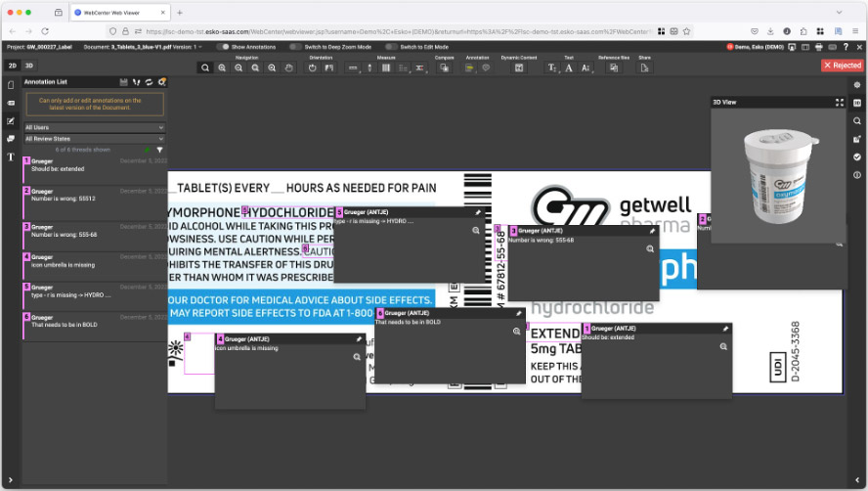Open the Compare tool

(x=443, y=68)
